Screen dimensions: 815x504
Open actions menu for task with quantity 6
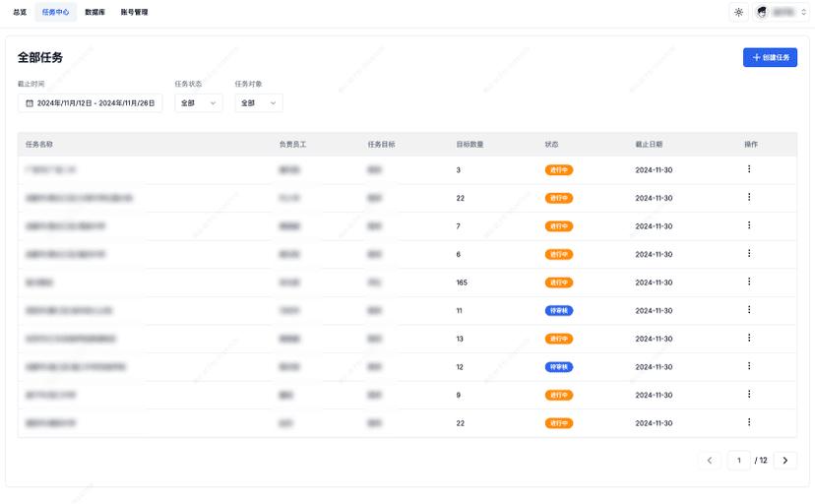click(x=749, y=254)
